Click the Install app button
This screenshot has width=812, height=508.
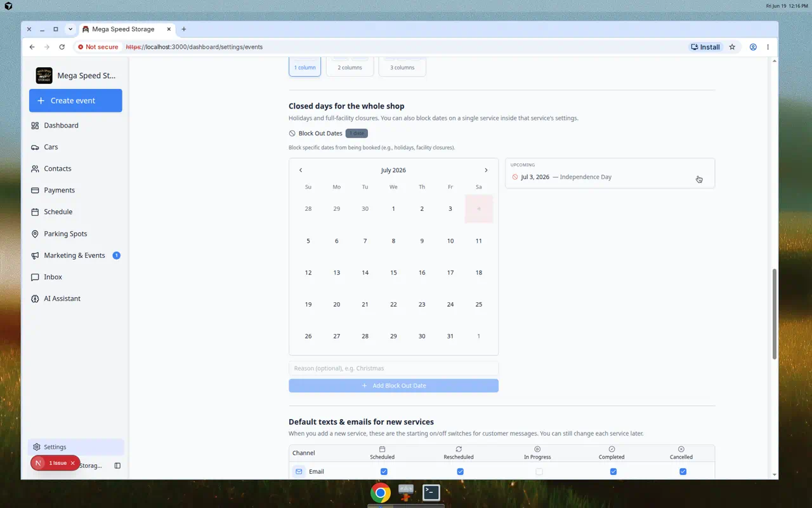[x=705, y=47]
